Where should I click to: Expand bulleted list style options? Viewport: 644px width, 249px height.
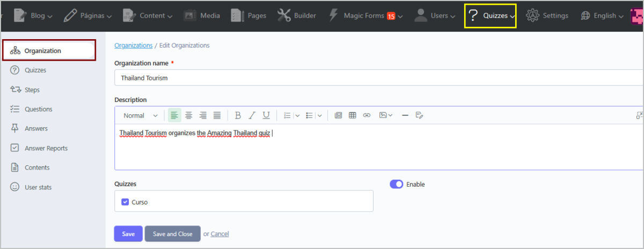[x=319, y=115]
